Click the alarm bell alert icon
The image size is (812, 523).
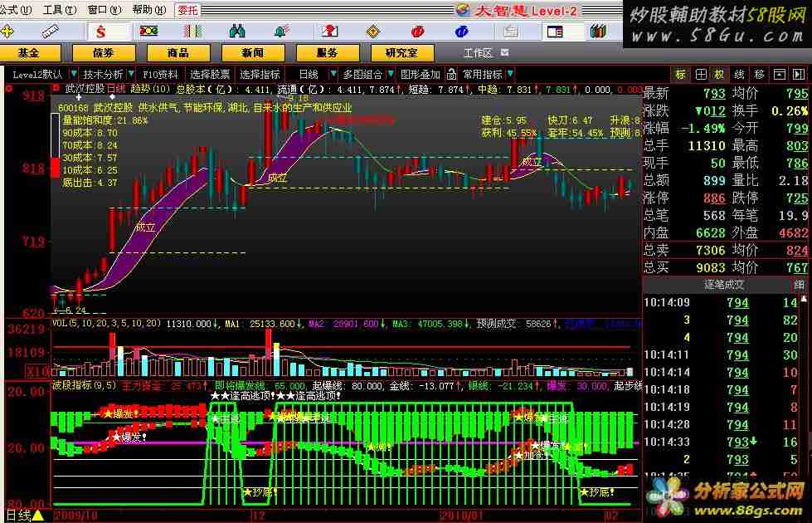coord(281,32)
